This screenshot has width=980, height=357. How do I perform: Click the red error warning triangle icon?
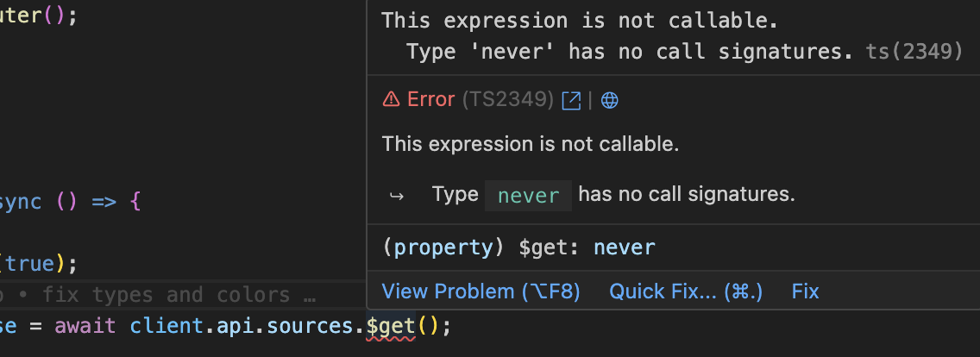click(x=391, y=100)
